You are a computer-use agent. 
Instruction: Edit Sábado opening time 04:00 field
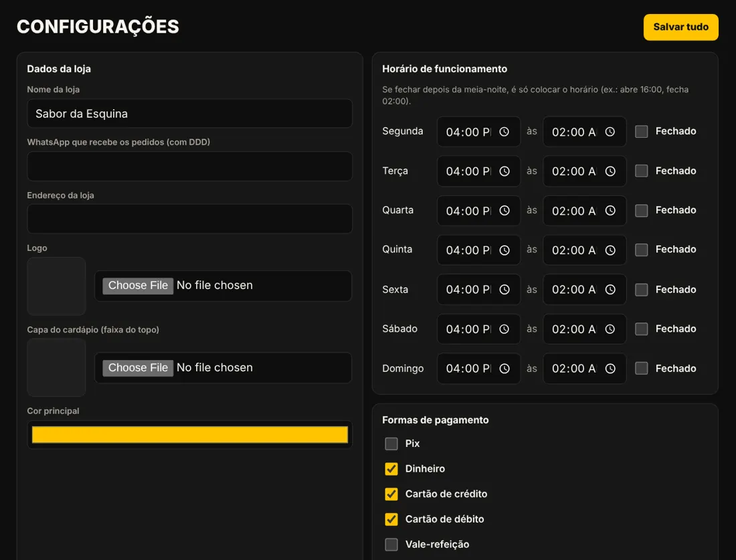tap(478, 329)
